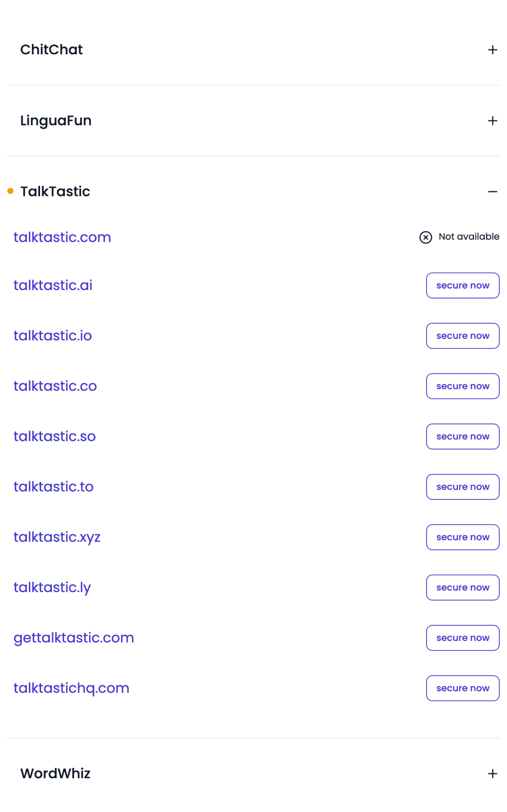Screen dimensions: 507x812
Task: Open the talktastichq.com domain link
Action: pos(71,688)
